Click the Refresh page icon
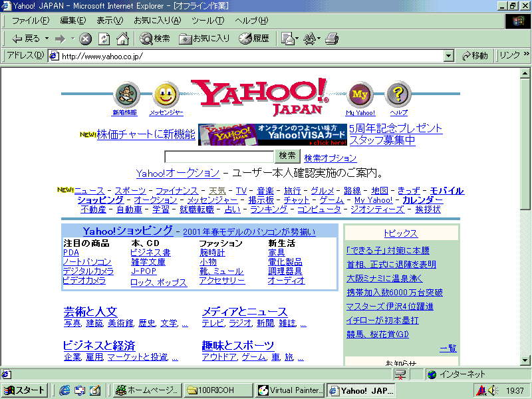Image resolution: width=532 pixels, height=399 pixels. point(104,39)
